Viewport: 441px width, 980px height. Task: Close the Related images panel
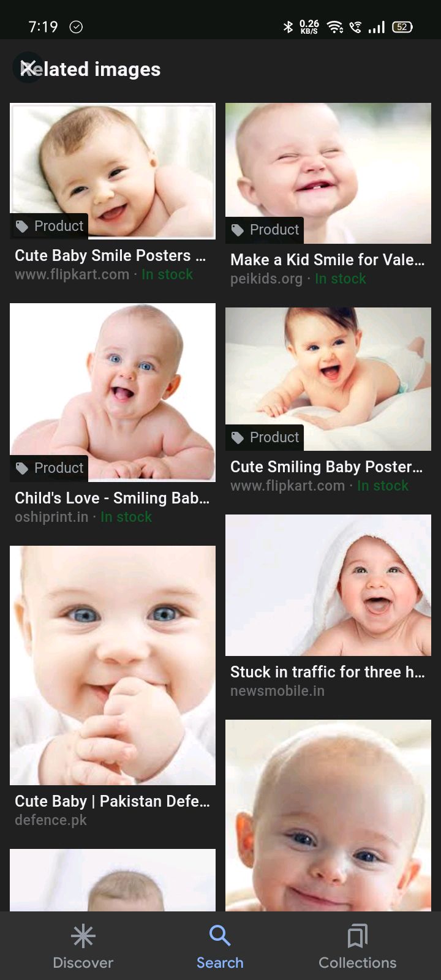28,68
